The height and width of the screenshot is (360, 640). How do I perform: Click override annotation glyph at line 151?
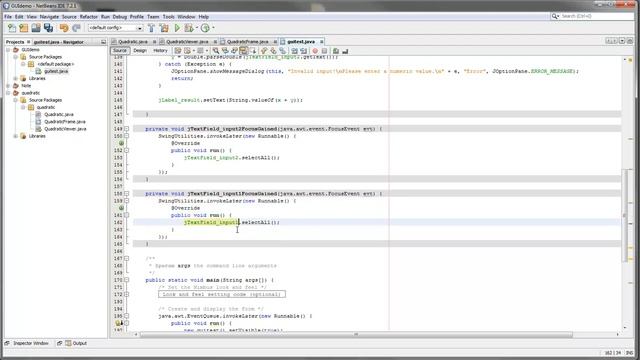(x=121, y=143)
